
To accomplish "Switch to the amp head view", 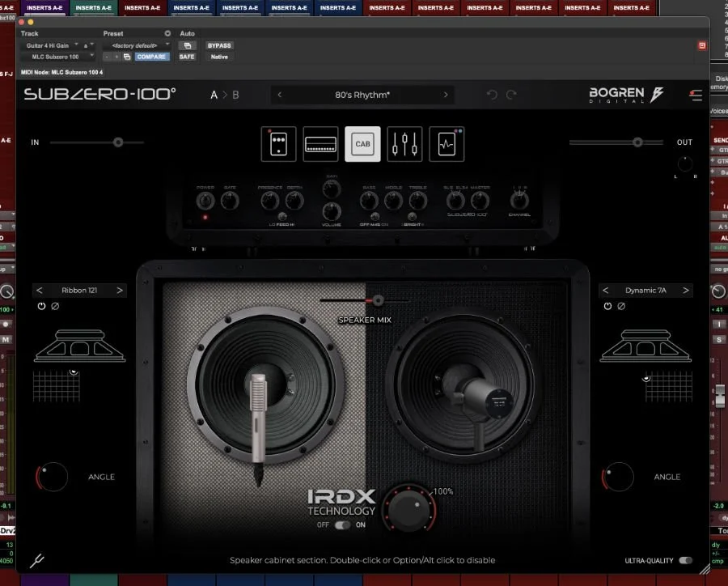I will [320, 143].
